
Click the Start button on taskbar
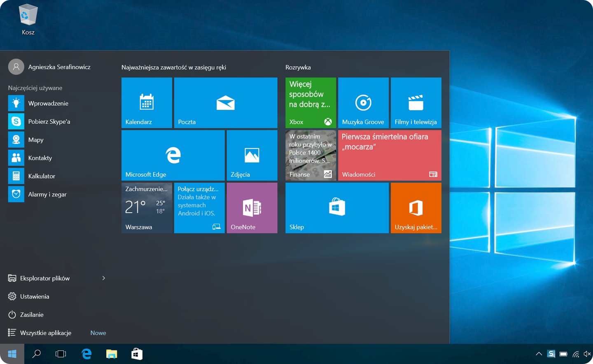click(x=12, y=354)
